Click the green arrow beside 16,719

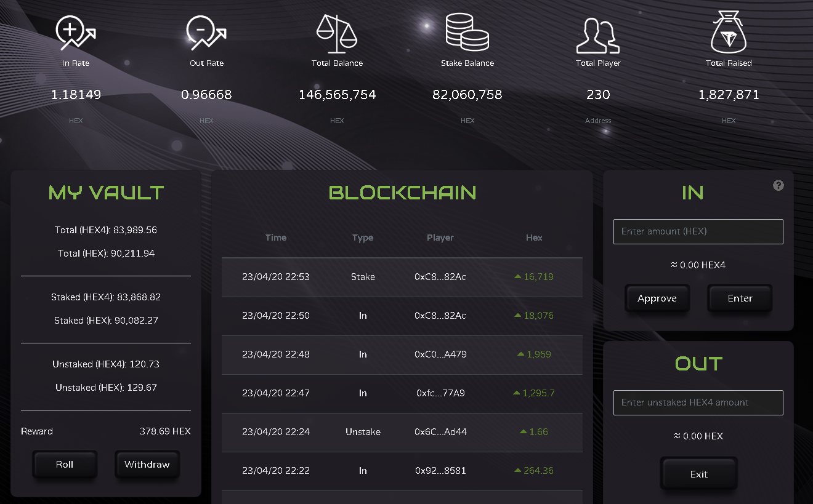518,277
